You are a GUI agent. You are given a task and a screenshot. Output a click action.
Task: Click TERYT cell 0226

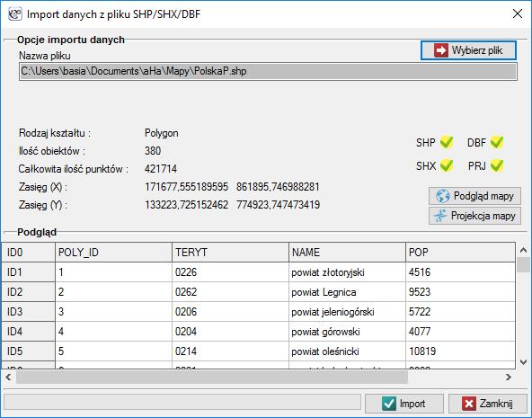coord(230,272)
